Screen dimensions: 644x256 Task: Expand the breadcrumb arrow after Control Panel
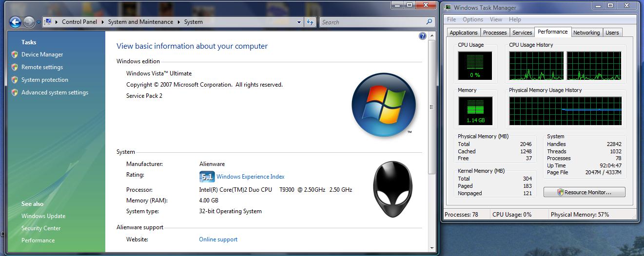coord(103,22)
